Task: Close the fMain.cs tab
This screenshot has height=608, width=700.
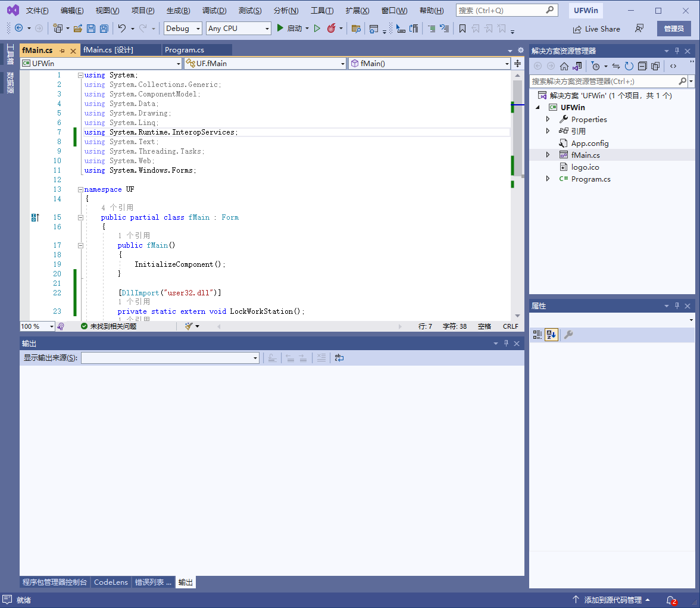Action: (73, 51)
